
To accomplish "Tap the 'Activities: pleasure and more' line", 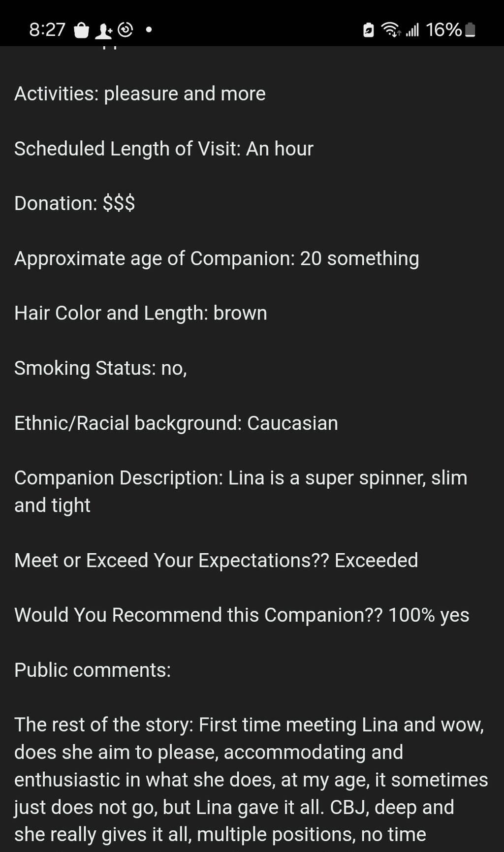I will click(140, 94).
